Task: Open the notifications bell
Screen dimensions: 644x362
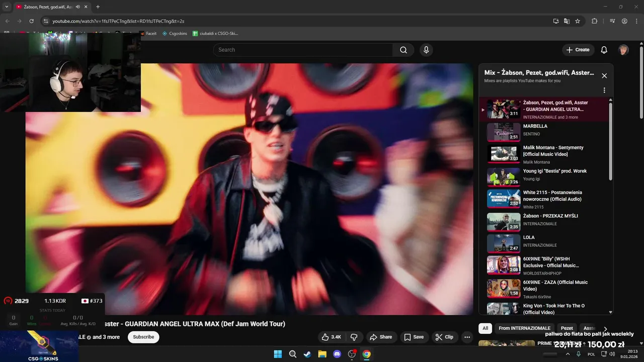Action: 604,50
